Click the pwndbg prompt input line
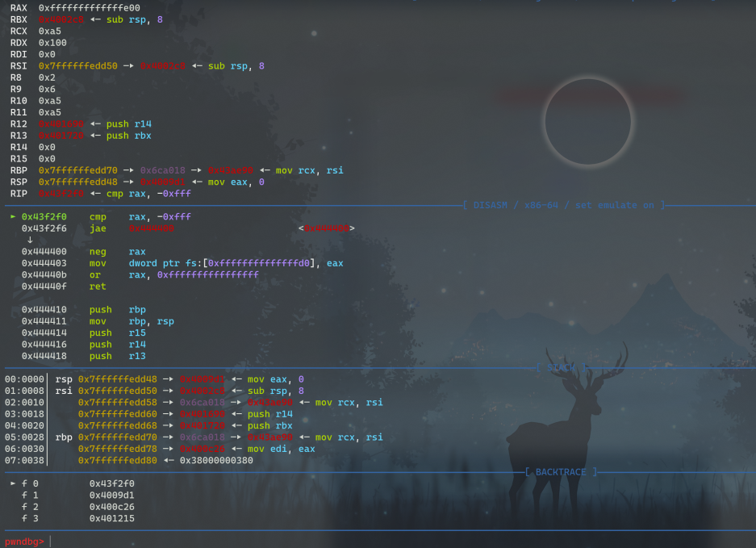The height and width of the screenshot is (548, 756). click(x=323, y=541)
